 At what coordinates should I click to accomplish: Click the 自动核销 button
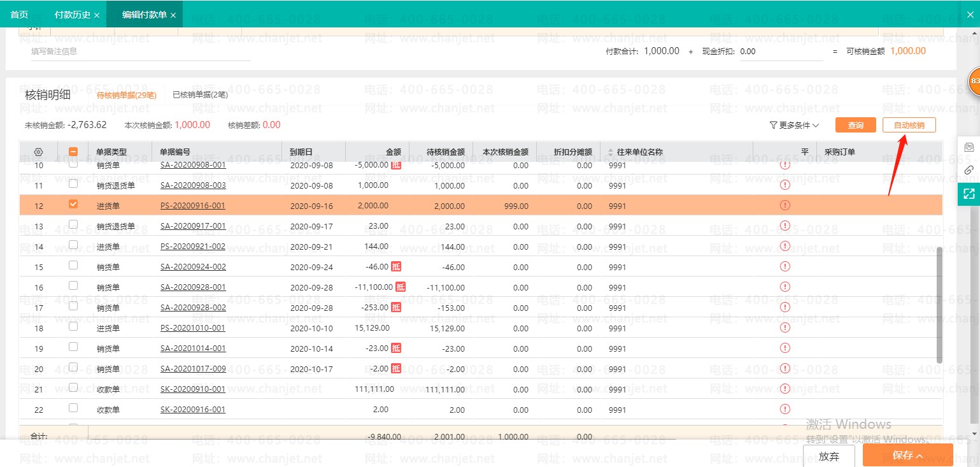coord(909,126)
